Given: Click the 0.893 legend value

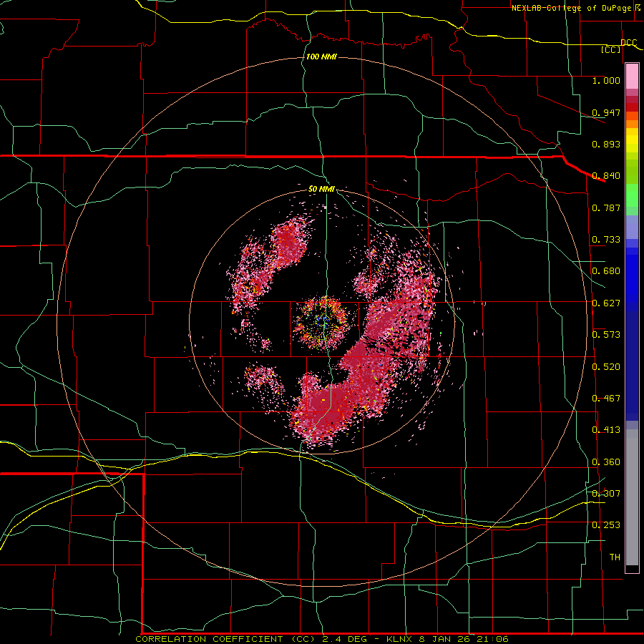Looking at the screenshot, I should (x=606, y=144).
